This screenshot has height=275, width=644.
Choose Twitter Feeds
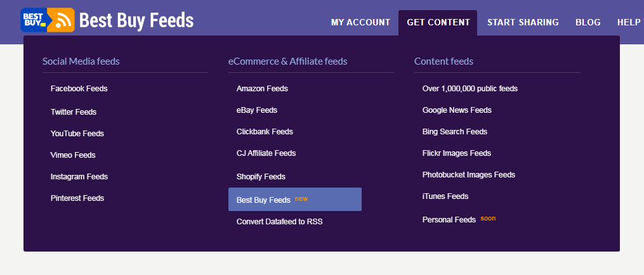[74, 112]
